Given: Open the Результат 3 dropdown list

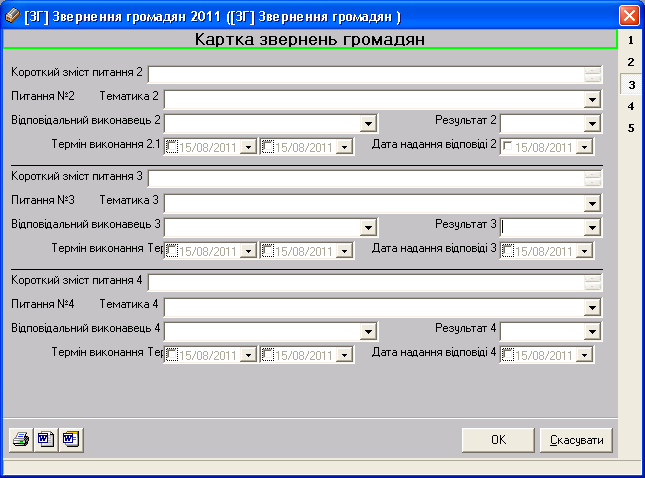Looking at the screenshot, I should (x=592, y=227).
